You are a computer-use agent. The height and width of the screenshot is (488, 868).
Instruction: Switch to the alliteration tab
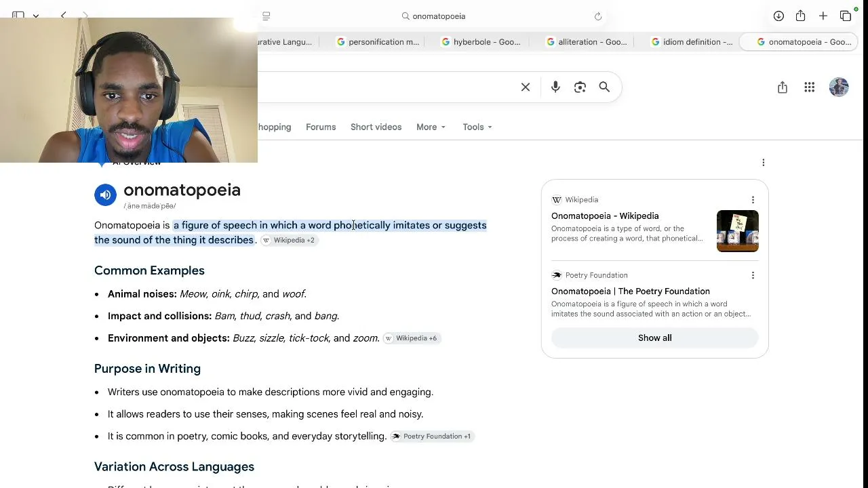point(586,42)
